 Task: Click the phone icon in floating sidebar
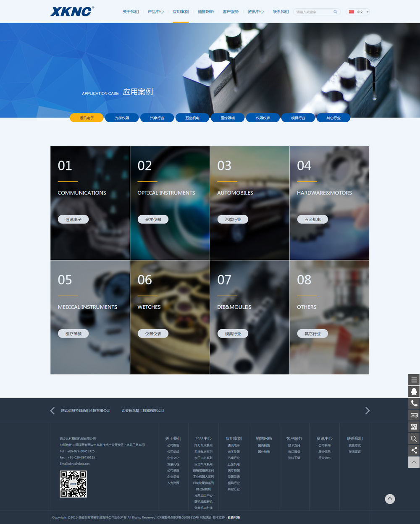pyautogui.click(x=414, y=403)
